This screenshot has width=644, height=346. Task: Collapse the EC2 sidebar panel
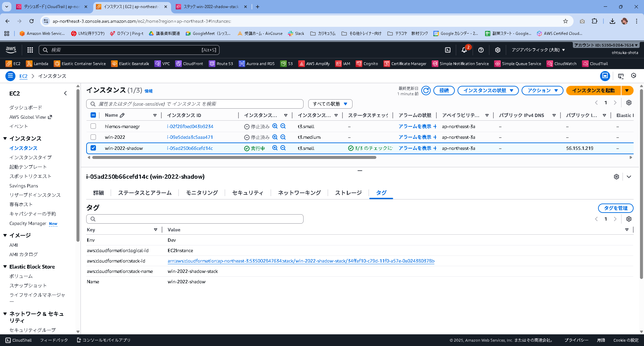[x=65, y=93]
